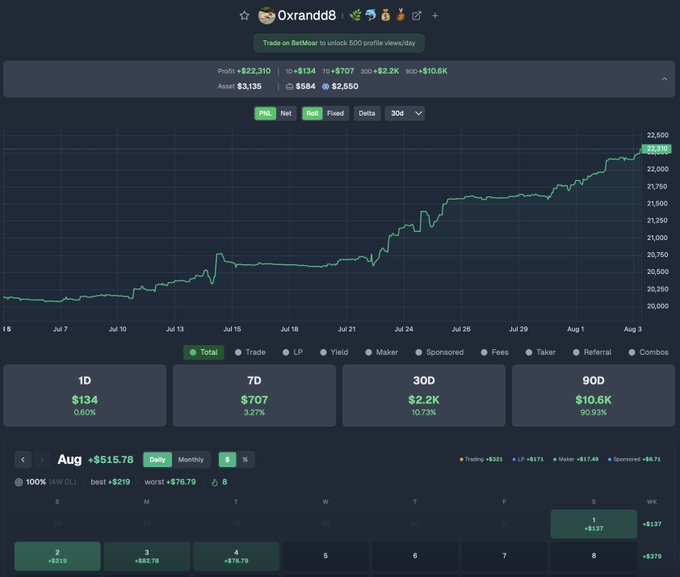The width and height of the screenshot is (680, 577).
Task: Toggle the Delta button
Action: point(367,113)
